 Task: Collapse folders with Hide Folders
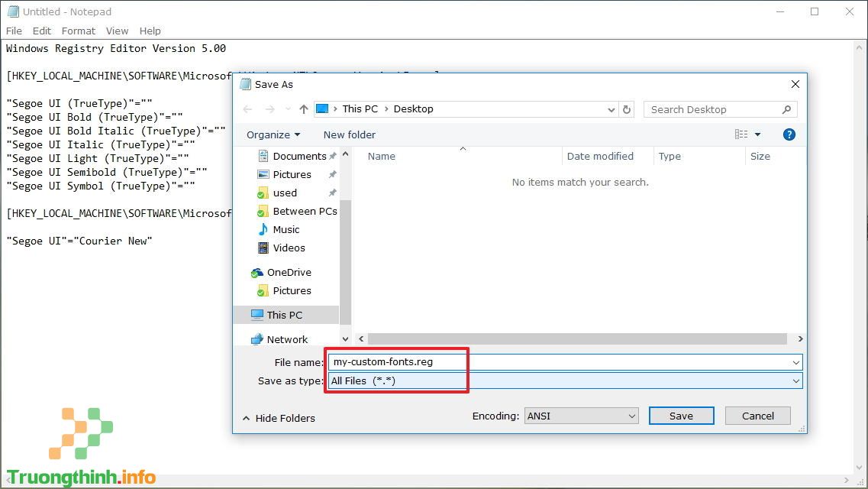click(x=279, y=418)
